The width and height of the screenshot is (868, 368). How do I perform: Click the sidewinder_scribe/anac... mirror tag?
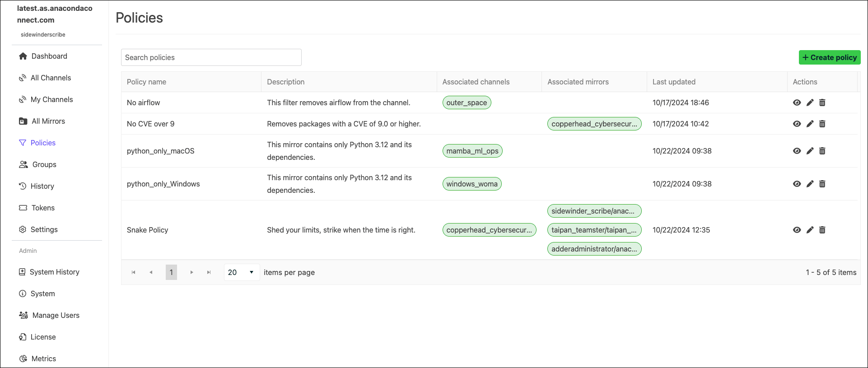[594, 211]
